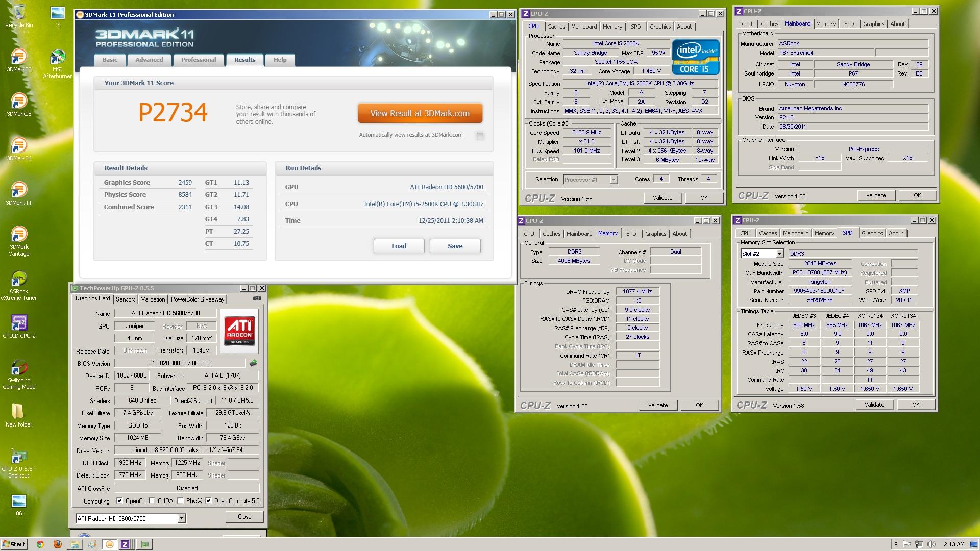980x551 pixels.
Task: Switch to the Sensors tab in GPU-Z
Action: point(126,299)
